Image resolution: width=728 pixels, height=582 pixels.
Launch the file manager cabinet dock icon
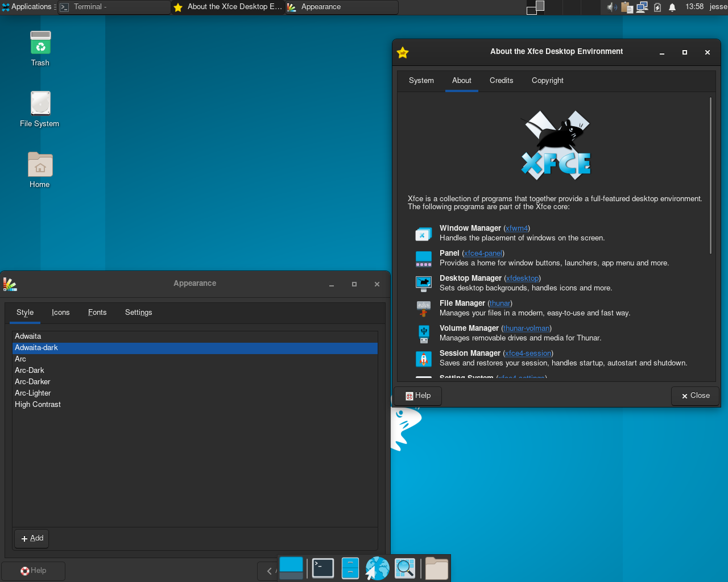[x=350, y=568]
